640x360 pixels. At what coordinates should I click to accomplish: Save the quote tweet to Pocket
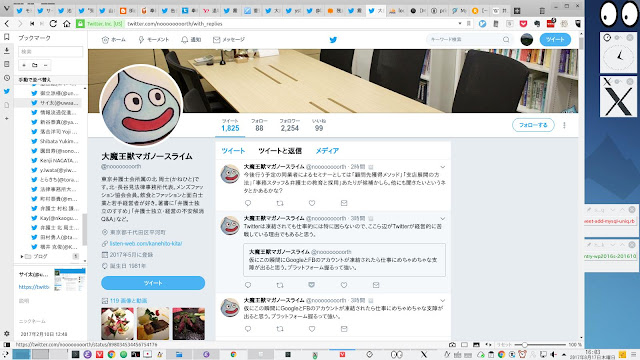[312, 285]
